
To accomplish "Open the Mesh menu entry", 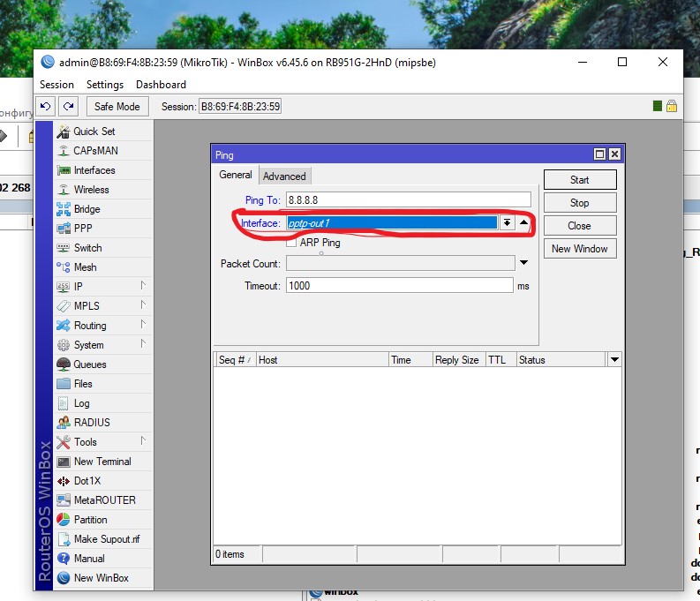I will [x=103, y=267].
